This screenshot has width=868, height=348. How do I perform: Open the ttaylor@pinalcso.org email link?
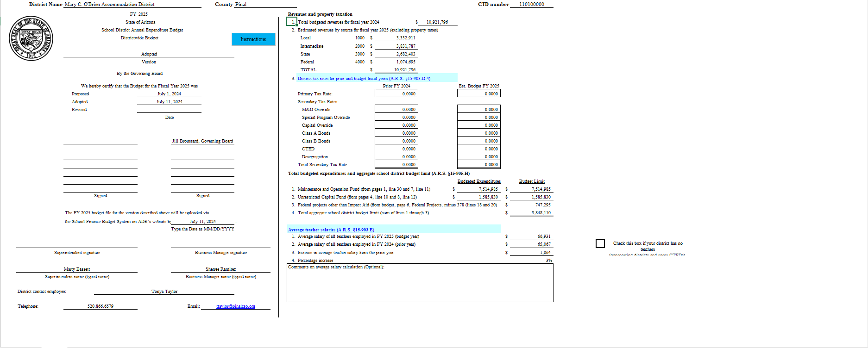tap(236, 306)
